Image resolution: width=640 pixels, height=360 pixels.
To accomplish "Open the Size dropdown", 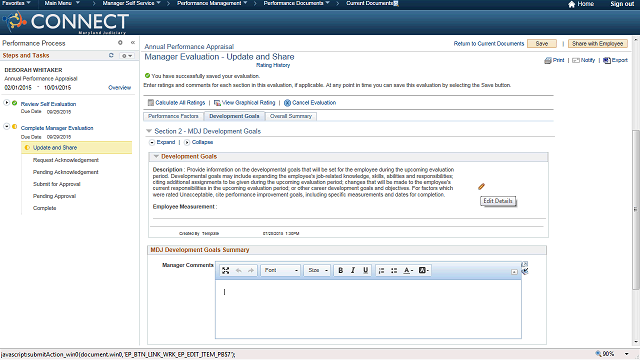I will point(317,270).
